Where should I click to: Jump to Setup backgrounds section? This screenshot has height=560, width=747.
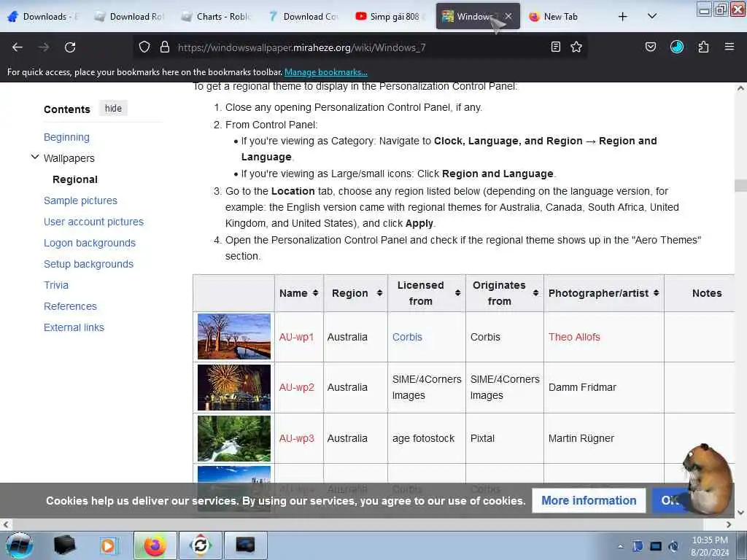(88, 264)
